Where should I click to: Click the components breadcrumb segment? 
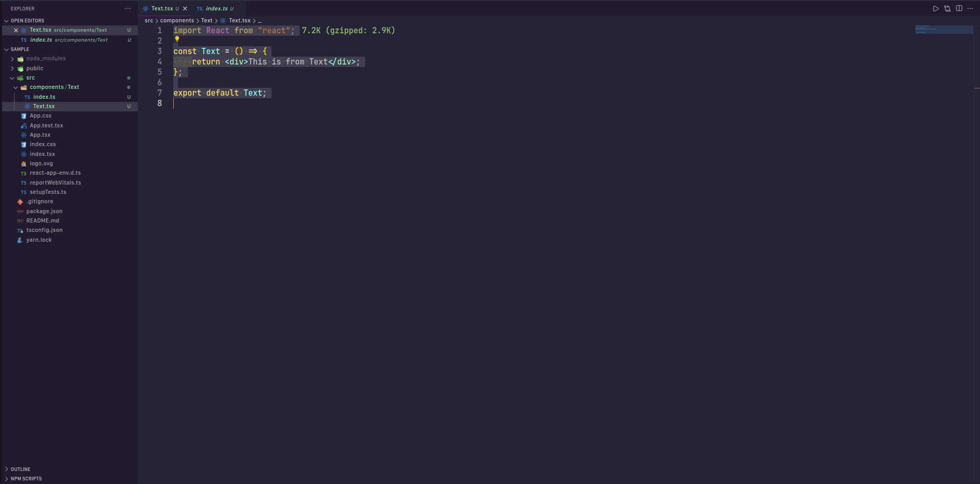click(x=177, y=21)
